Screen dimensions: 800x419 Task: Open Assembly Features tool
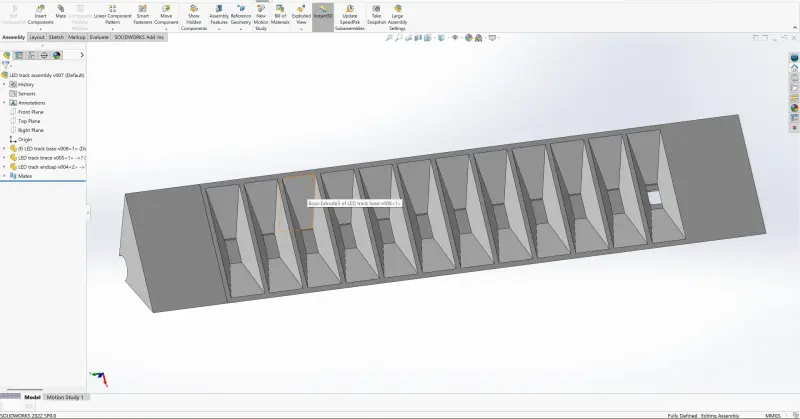click(x=219, y=14)
